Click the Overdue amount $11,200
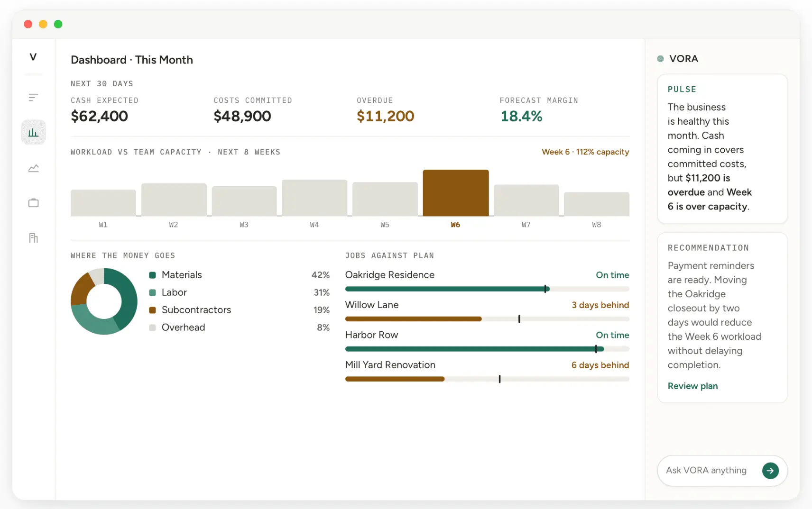 click(385, 116)
